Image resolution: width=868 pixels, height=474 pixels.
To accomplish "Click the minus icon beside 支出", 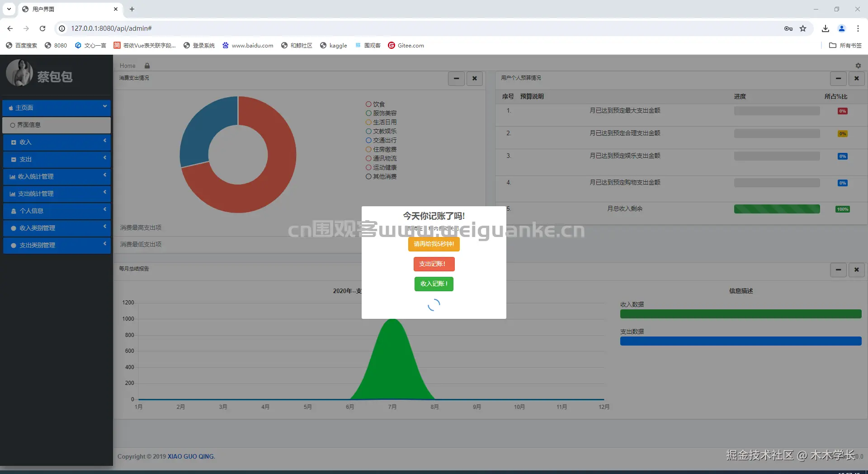I will (14, 160).
